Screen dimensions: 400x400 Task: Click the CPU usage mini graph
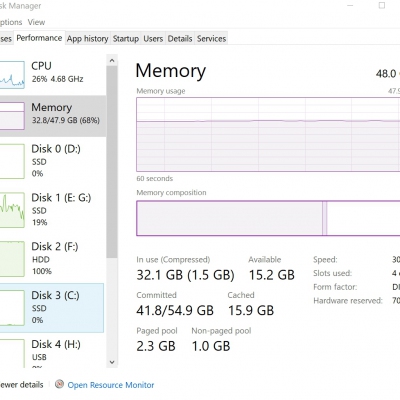pyautogui.click(x=12, y=75)
